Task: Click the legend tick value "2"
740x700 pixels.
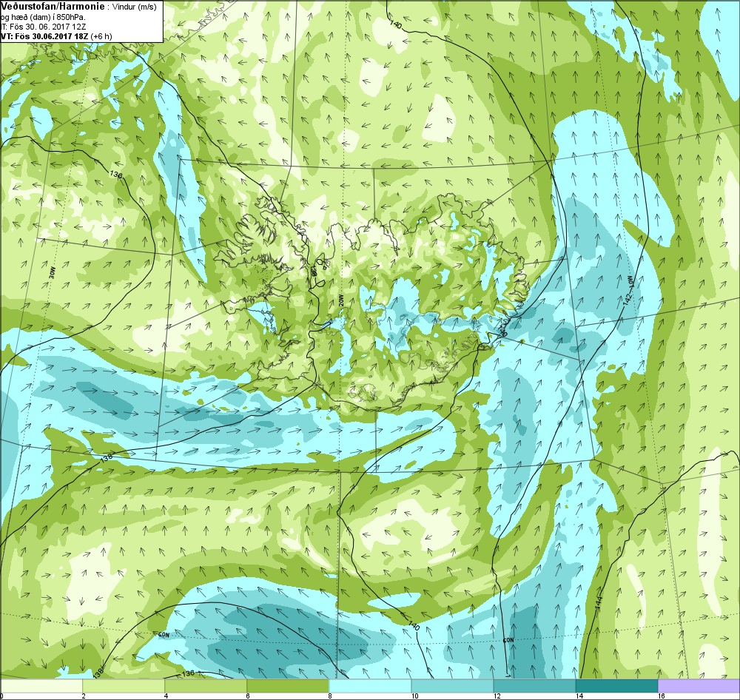Action: click(83, 696)
